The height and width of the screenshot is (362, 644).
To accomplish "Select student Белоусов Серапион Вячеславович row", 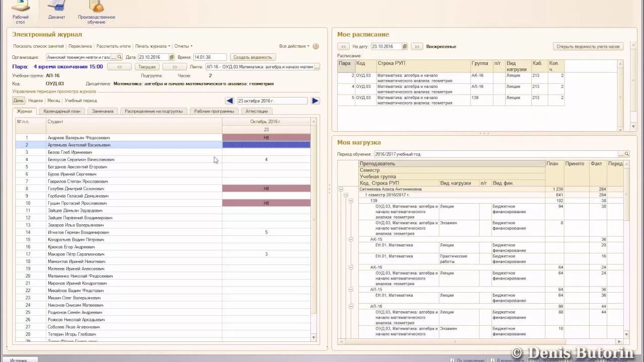I will [x=163, y=159].
